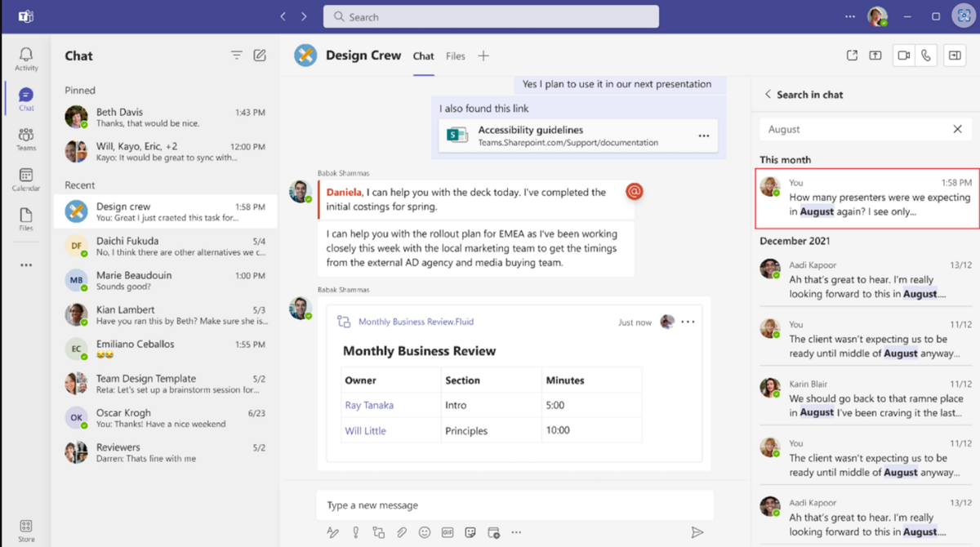Insert a GIF
The image size is (980, 547).
(448, 532)
